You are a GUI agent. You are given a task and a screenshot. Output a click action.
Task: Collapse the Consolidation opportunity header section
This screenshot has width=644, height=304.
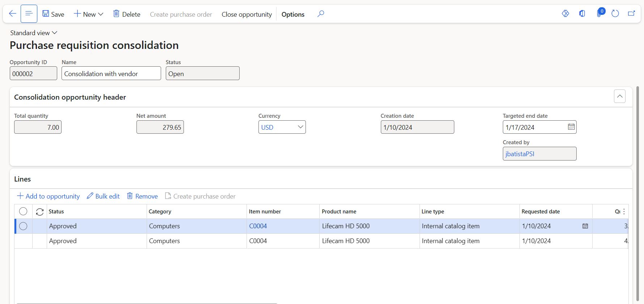pos(620,96)
